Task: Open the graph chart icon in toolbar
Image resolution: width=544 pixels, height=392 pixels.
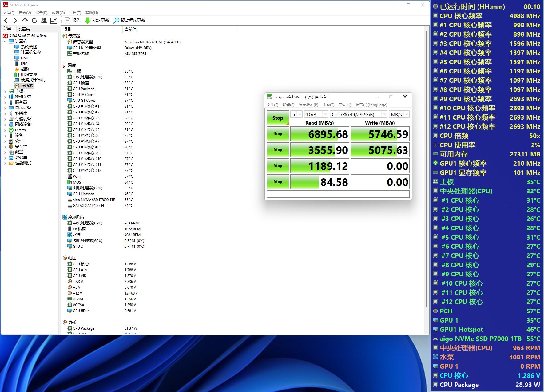Action: pos(54,21)
